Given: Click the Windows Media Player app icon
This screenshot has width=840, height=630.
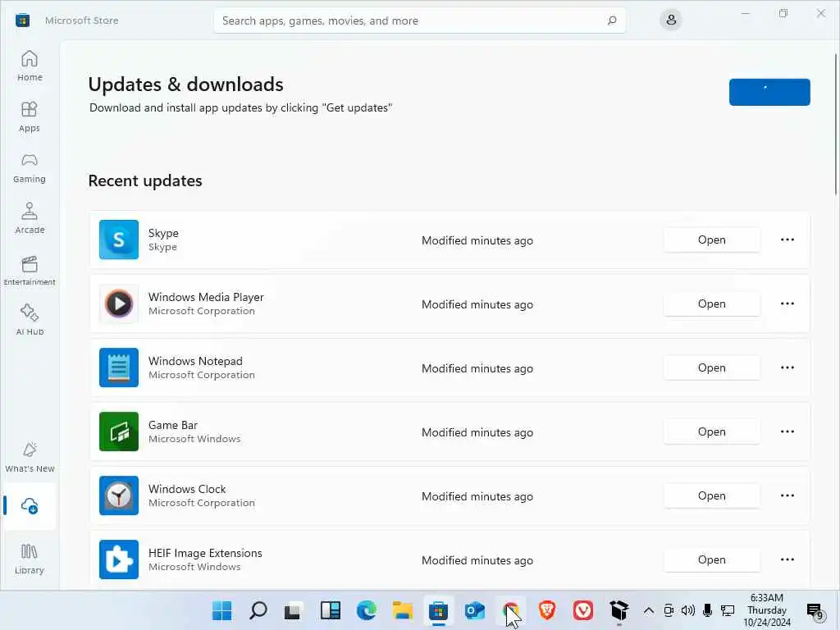Looking at the screenshot, I should coord(119,304).
